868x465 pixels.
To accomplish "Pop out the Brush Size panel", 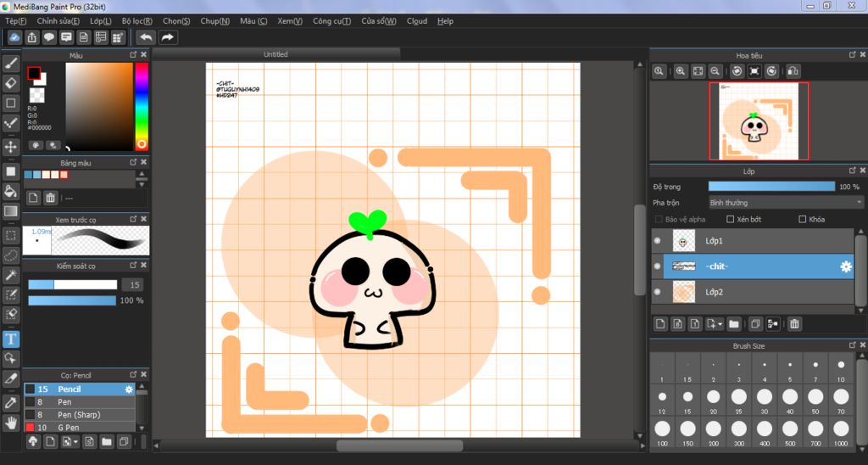I will click(853, 345).
